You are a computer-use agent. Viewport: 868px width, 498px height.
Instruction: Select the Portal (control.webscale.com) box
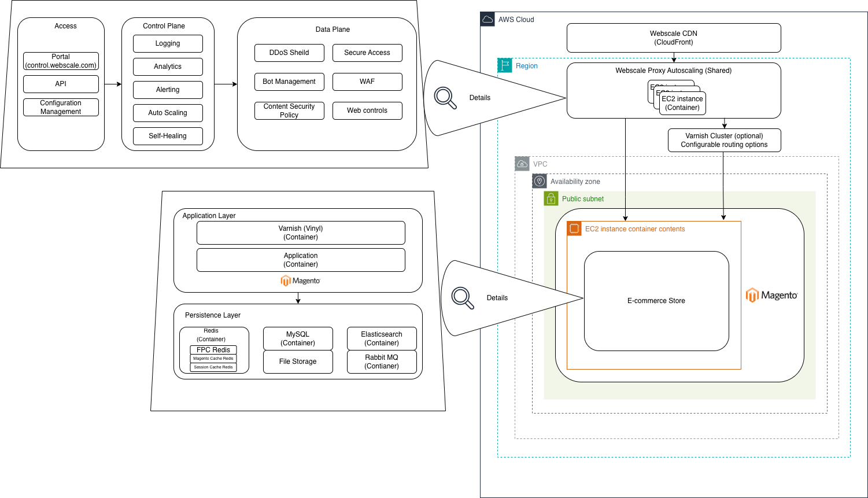(x=61, y=61)
